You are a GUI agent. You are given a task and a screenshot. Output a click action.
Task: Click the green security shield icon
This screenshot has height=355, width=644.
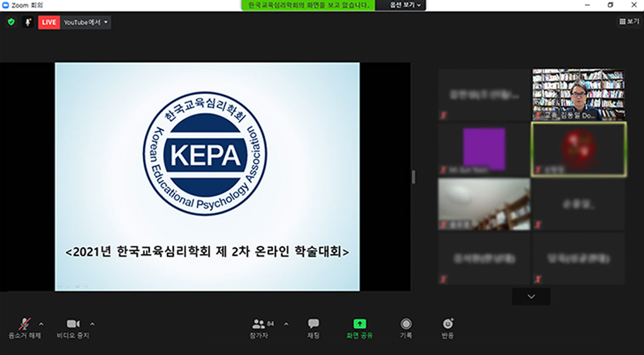[x=11, y=21]
